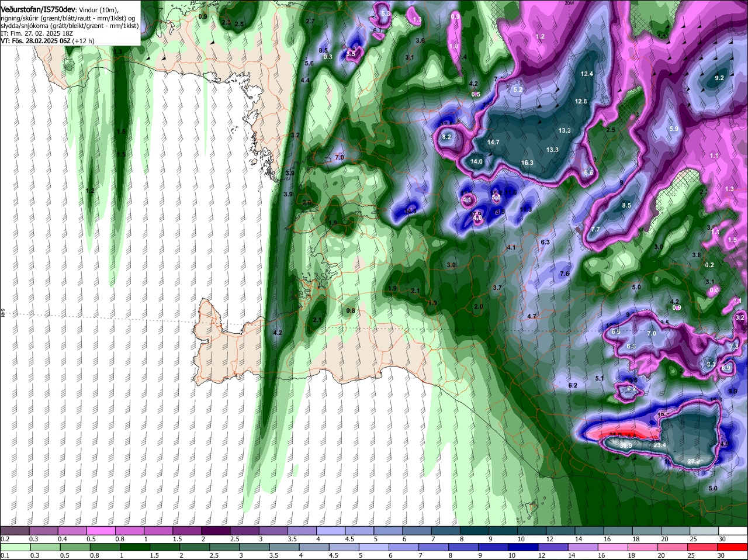This screenshot has width=748, height=560.
Task: Click the 'VT: Fös. 28.02.2025 06Z' valid time line
Action: 36,41
